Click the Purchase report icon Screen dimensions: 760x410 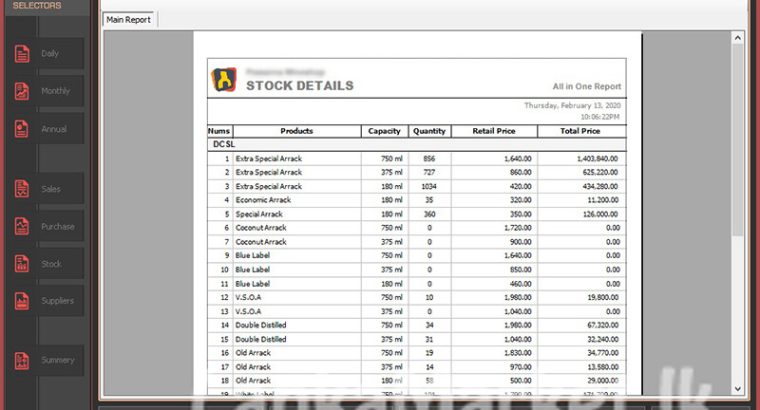pos(21,226)
